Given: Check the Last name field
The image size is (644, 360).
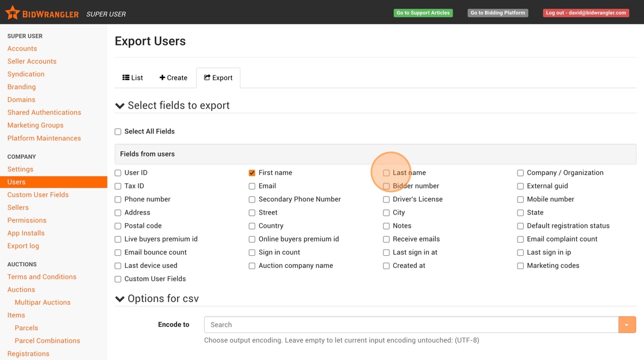Looking at the screenshot, I should point(386,173).
